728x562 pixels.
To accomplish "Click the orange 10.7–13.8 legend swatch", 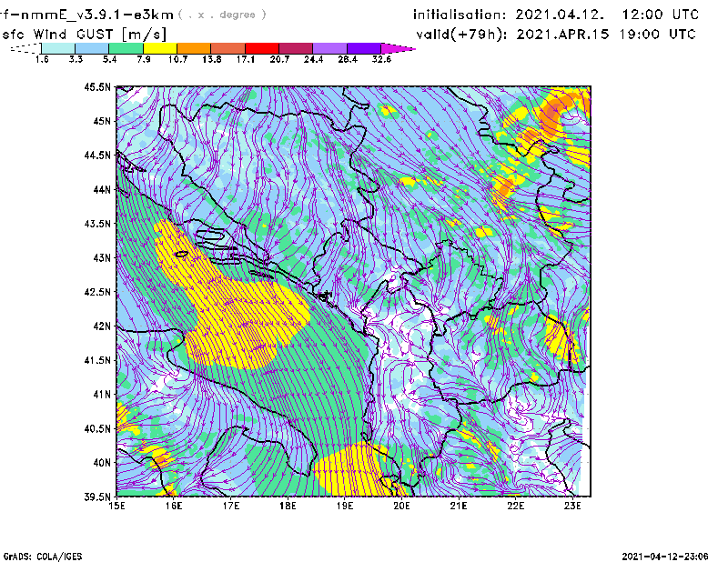I will click(194, 48).
